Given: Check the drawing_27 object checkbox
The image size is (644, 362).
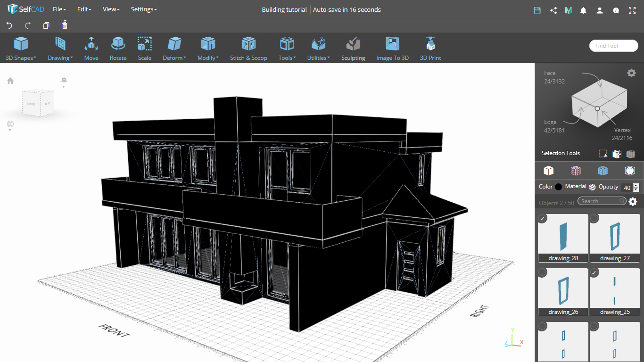Looking at the screenshot, I should coord(594,218).
